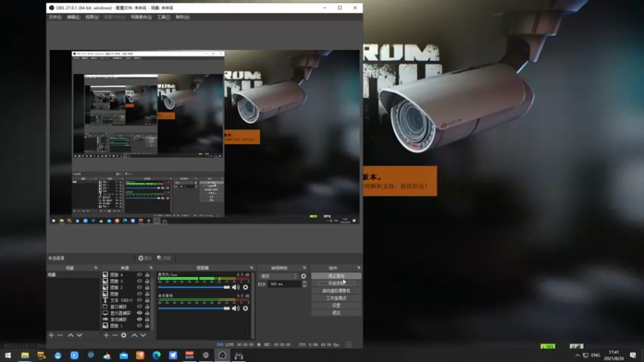Open the scene transition type dropdown

[x=278, y=276]
